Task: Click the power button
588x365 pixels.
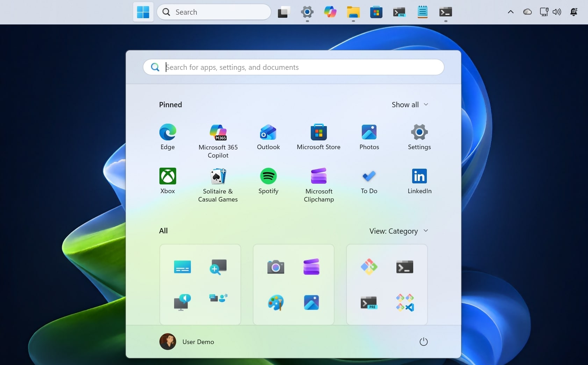Action: point(423,342)
